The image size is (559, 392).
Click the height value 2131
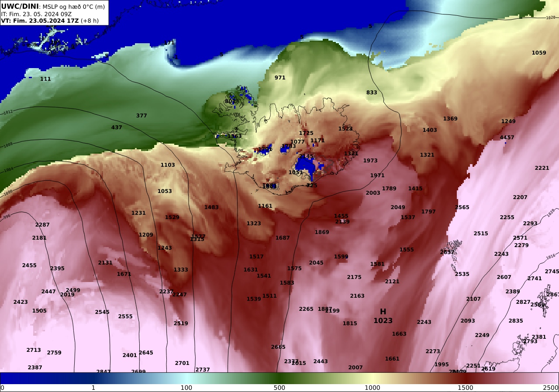105,263
